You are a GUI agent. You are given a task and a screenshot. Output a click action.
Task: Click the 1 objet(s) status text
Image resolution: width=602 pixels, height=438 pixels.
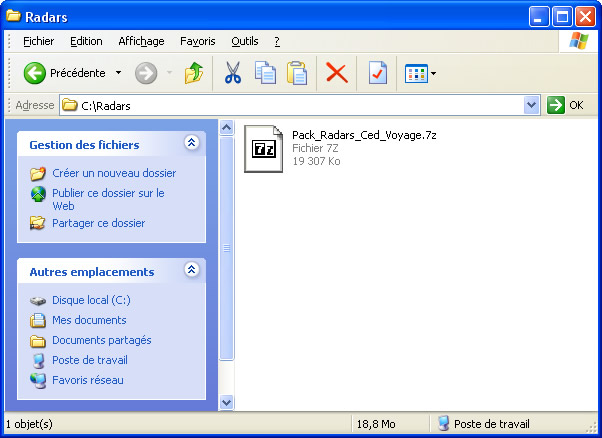click(30, 424)
